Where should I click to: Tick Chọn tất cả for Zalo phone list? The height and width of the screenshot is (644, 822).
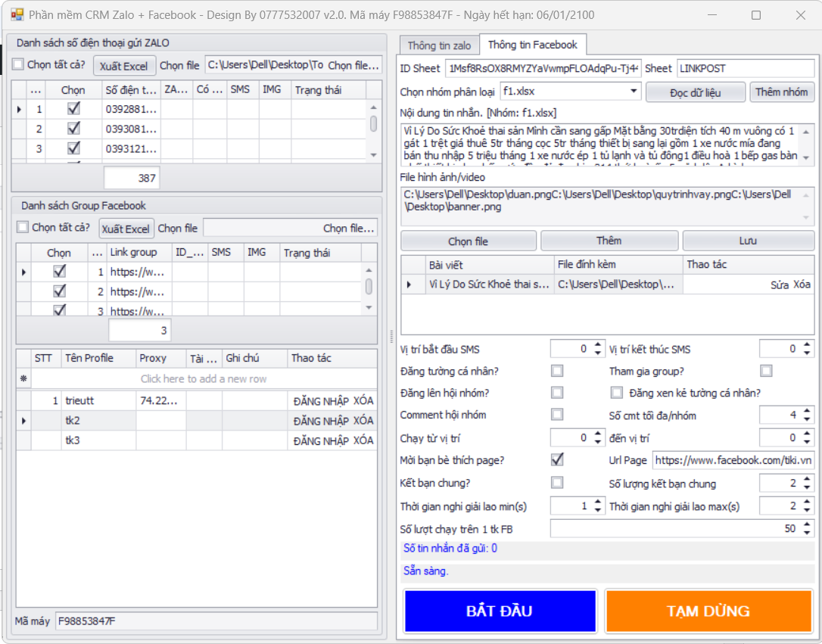click(x=18, y=65)
